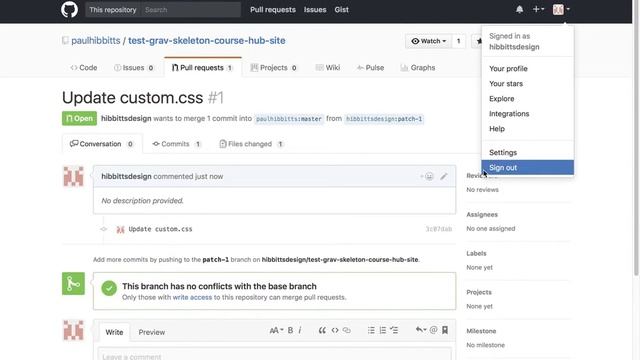The image size is (640, 360).
Task: Click the bookmark reference icon
Action: pos(445,330)
